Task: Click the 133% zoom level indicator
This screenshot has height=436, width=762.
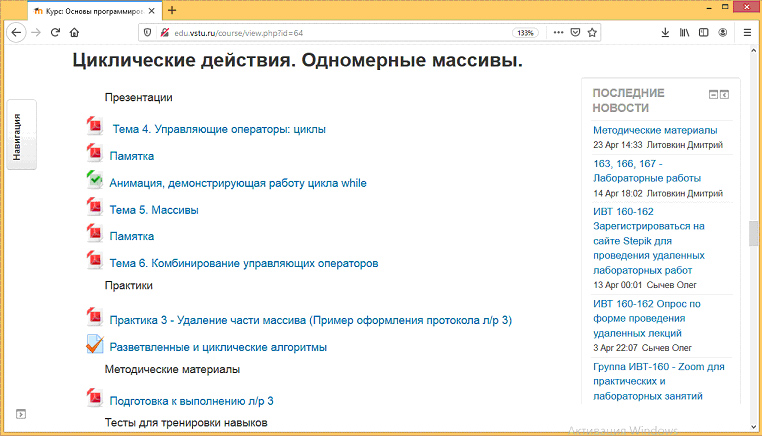Action: pyautogui.click(x=524, y=32)
